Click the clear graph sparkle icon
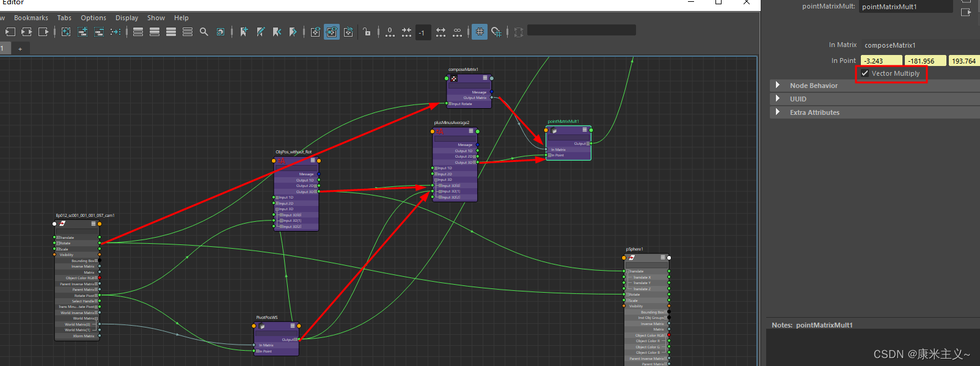 pyautogui.click(x=66, y=32)
